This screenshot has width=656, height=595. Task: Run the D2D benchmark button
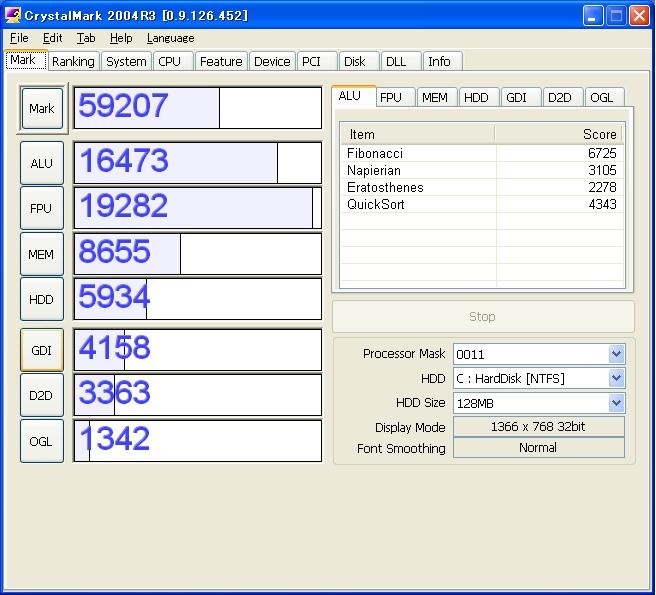click(x=42, y=395)
